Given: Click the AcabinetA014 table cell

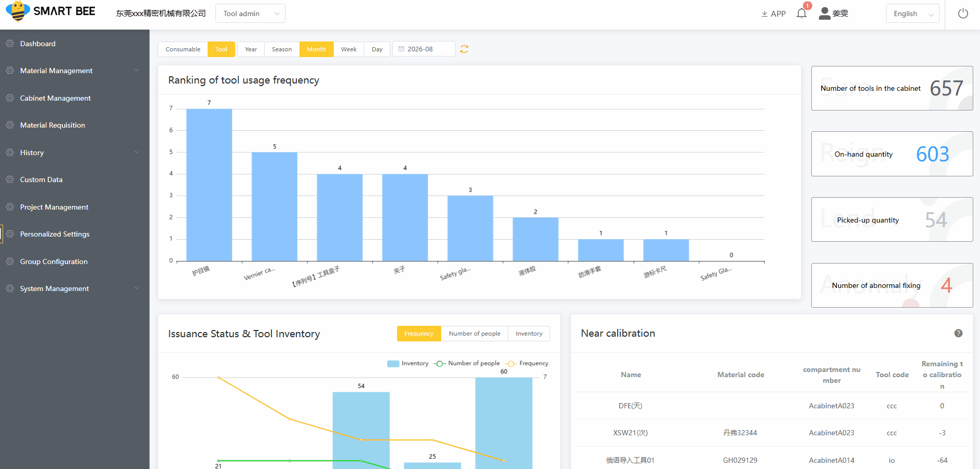Looking at the screenshot, I should pyautogui.click(x=832, y=460).
